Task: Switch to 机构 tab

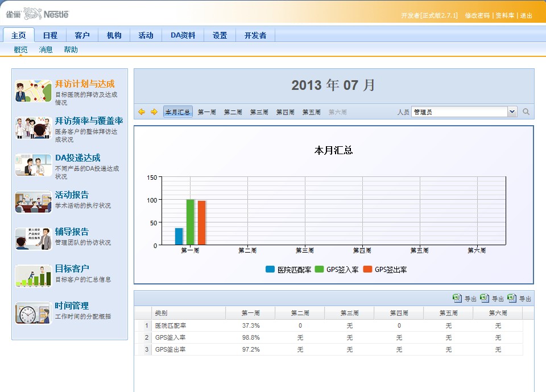Action: click(114, 35)
